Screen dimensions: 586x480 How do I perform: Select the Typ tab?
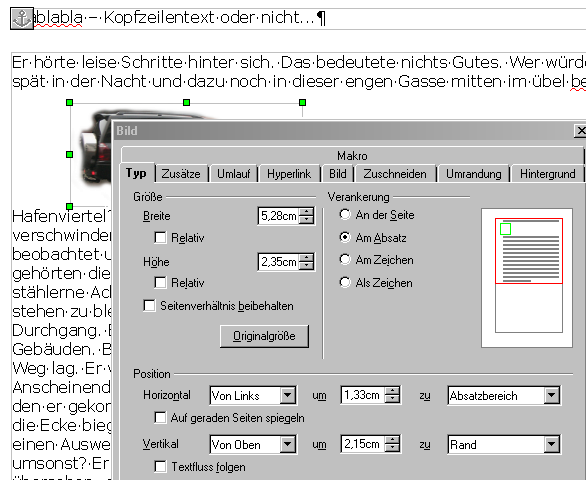point(136,173)
